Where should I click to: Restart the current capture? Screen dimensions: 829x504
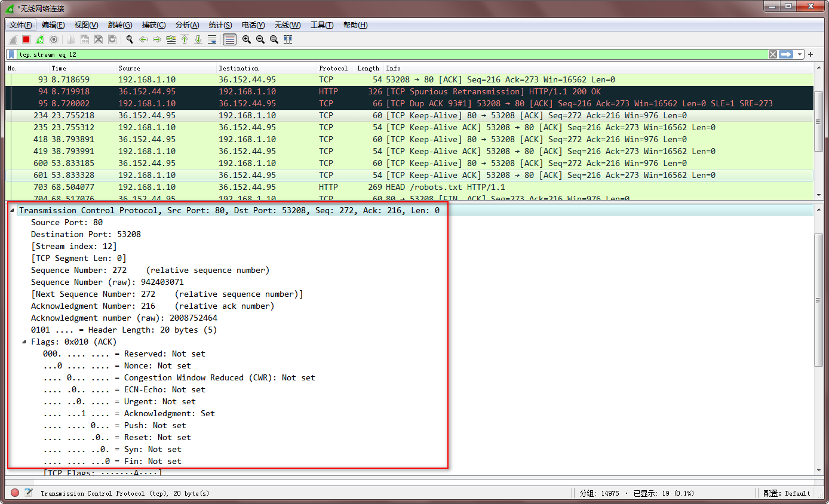[40, 39]
